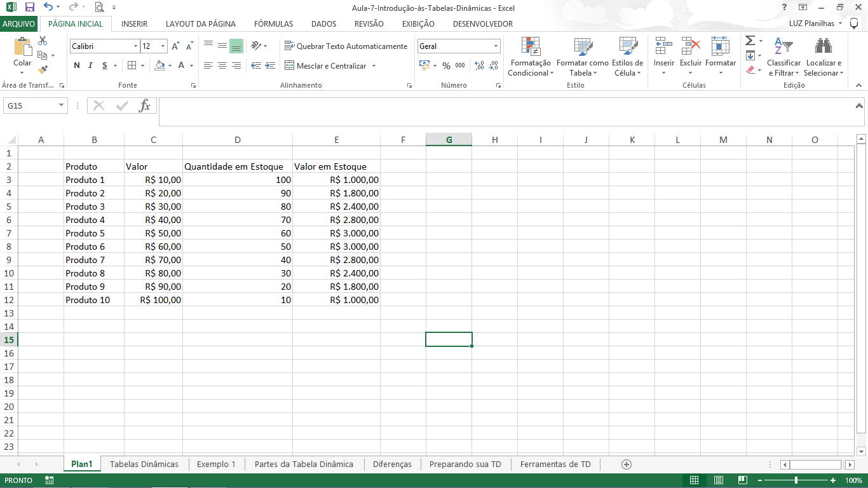Screen dimensions: 868x488
Task: Toggle italic formatting
Action: pos(89,65)
